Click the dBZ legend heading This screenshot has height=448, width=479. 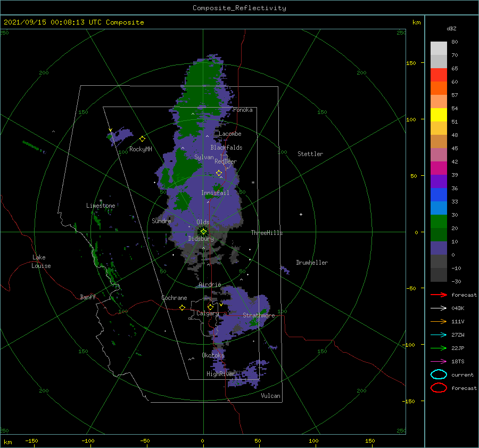pos(451,28)
